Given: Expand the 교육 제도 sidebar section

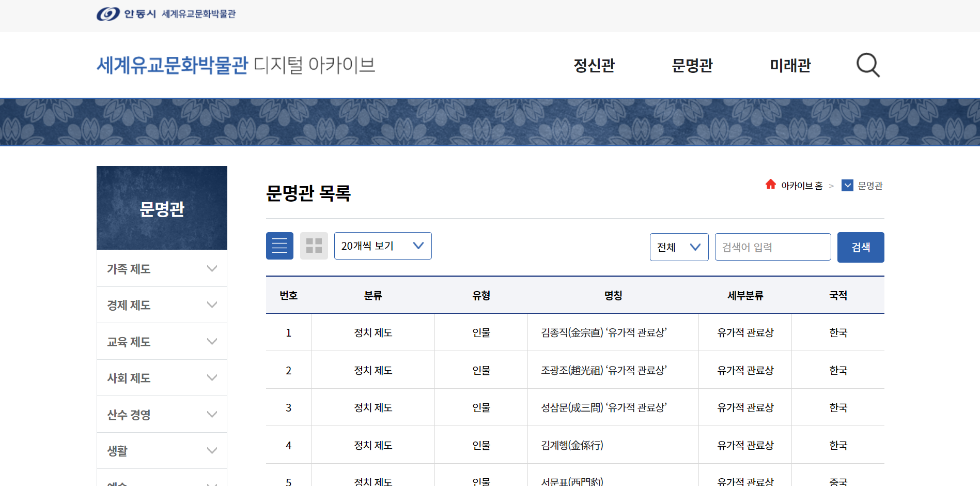Looking at the screenshot, I should click(x=162, y=342).
